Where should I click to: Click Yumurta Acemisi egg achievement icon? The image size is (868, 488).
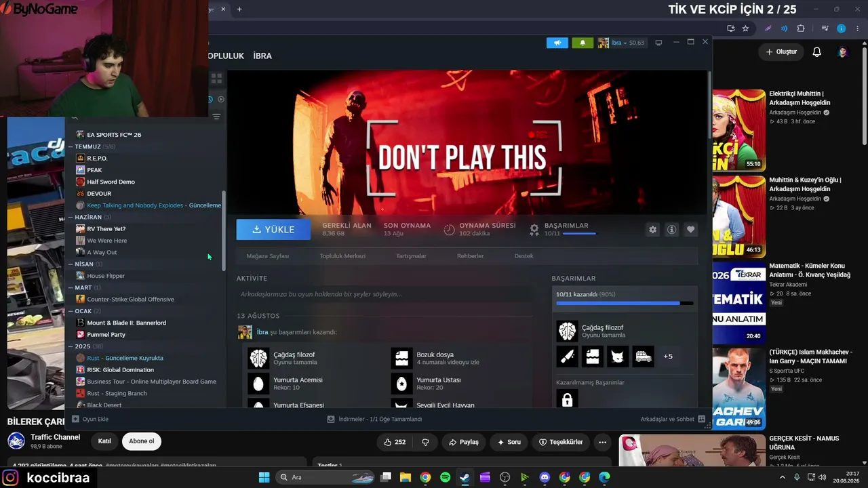258,384
